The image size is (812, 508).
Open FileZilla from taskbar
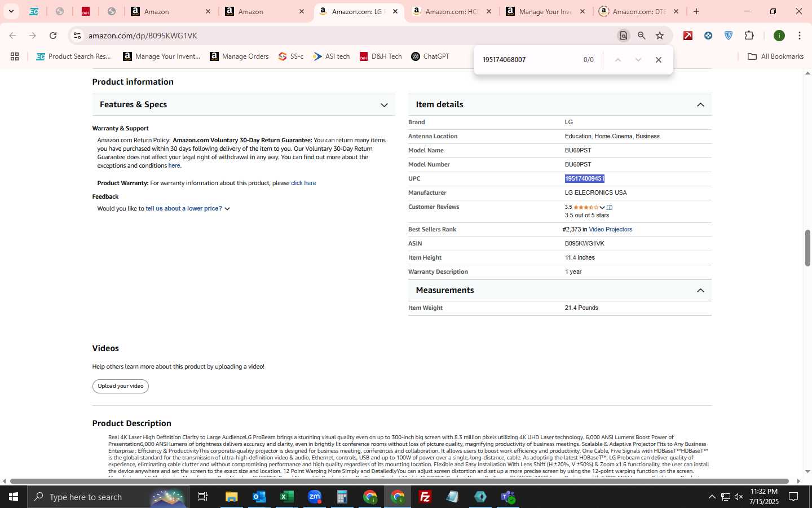pyautogui.click(x=425, y=497)
